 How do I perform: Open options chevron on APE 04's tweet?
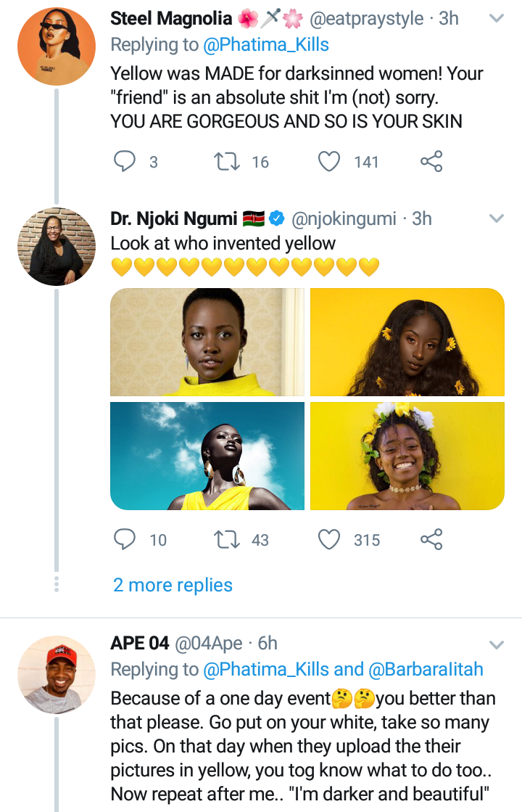click(497, 644)
